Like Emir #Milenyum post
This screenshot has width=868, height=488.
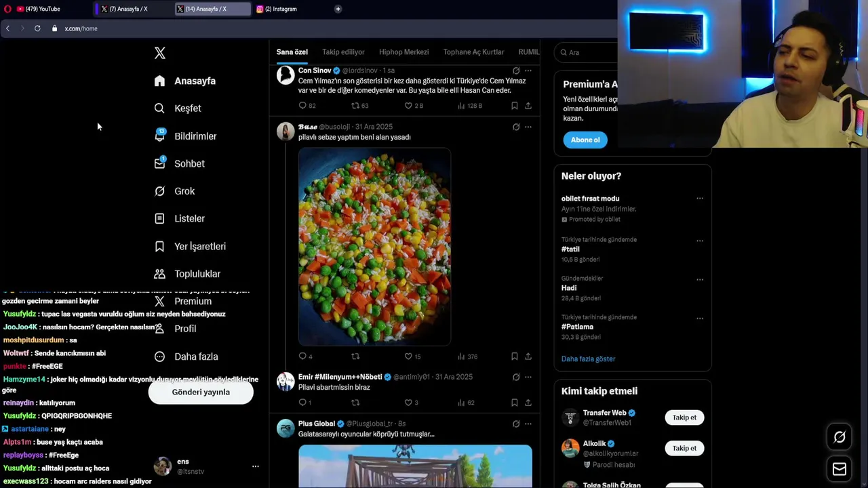(x=408, y=403)
